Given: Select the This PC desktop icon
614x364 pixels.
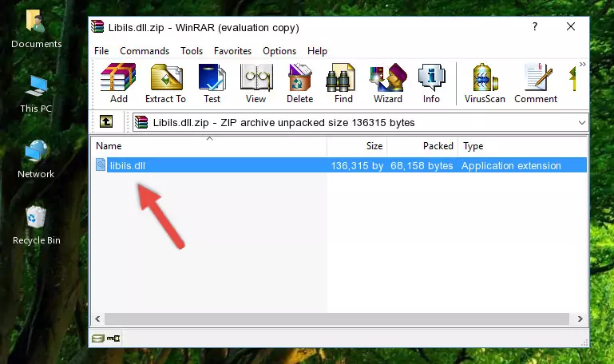Looking at the screenshot, I should tap(36, 94).
